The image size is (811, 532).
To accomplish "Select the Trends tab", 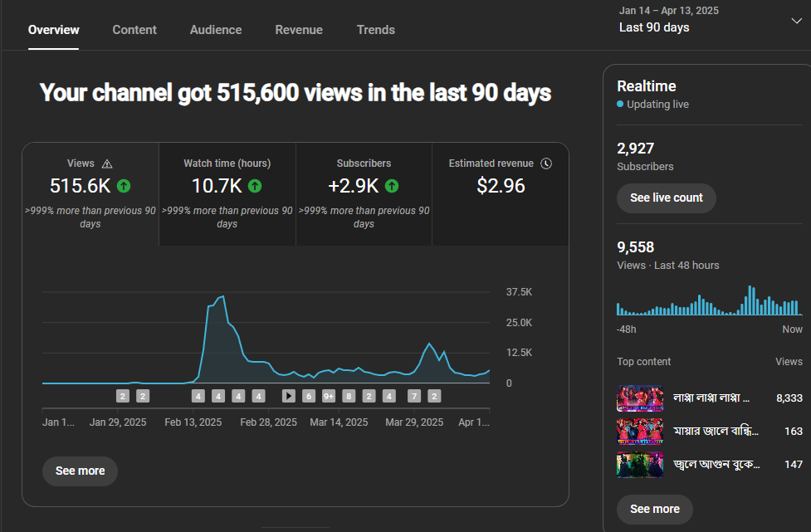I will [376, 30].
